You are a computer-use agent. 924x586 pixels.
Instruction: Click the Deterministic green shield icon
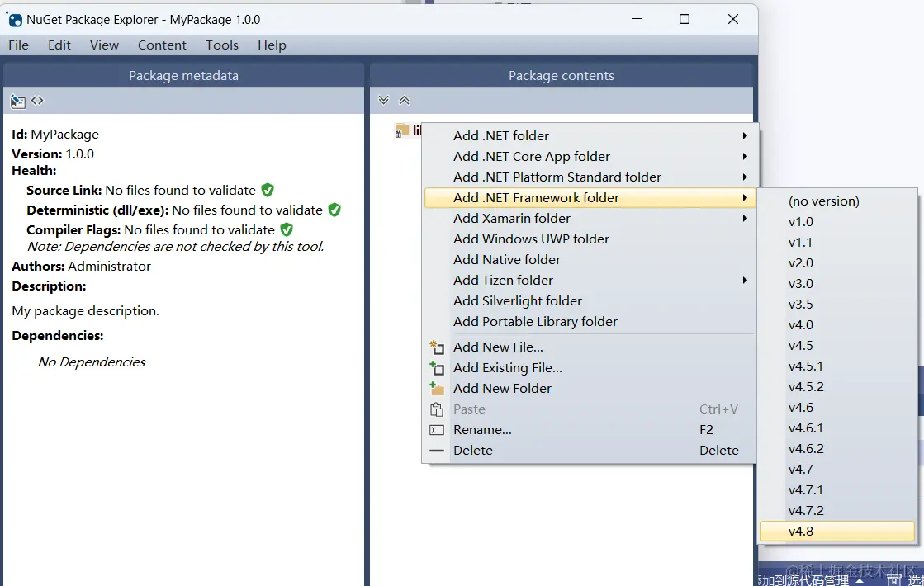tap(334, 210)
